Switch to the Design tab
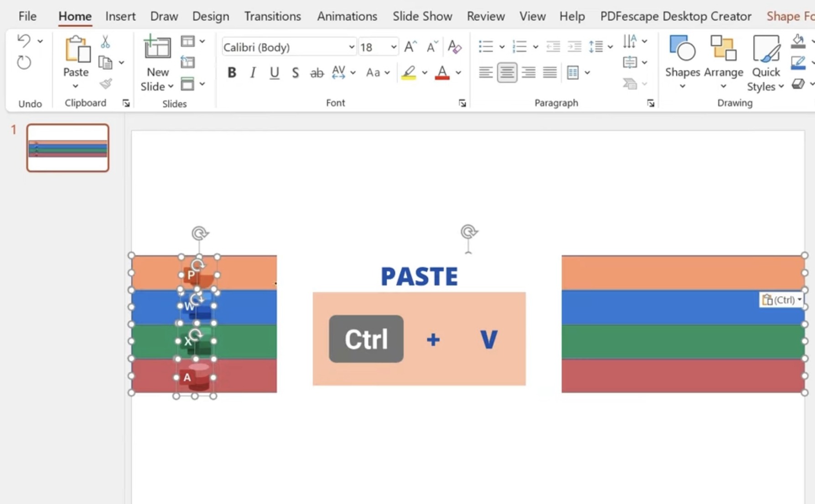 pyautogui.click(x=211, y=16)
